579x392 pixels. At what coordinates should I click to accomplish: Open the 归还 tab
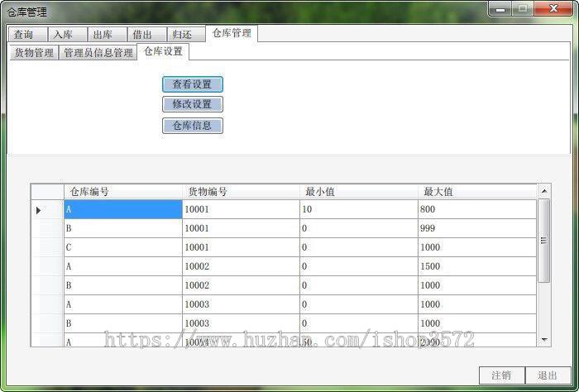coord(186,35)
